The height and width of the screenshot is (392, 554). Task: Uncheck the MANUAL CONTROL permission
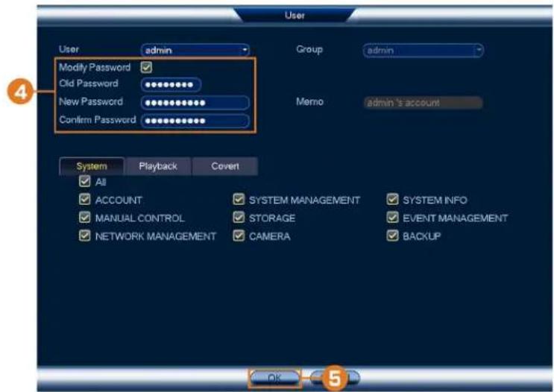tap(85, 217)
